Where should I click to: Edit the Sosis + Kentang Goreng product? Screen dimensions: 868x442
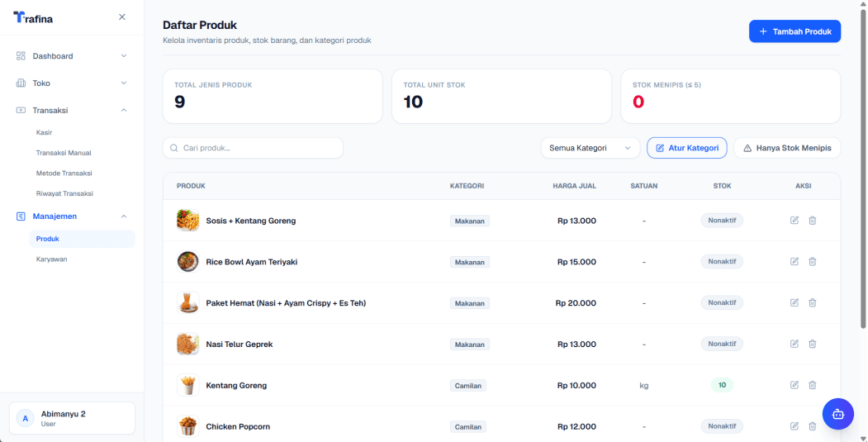(794, 221)
